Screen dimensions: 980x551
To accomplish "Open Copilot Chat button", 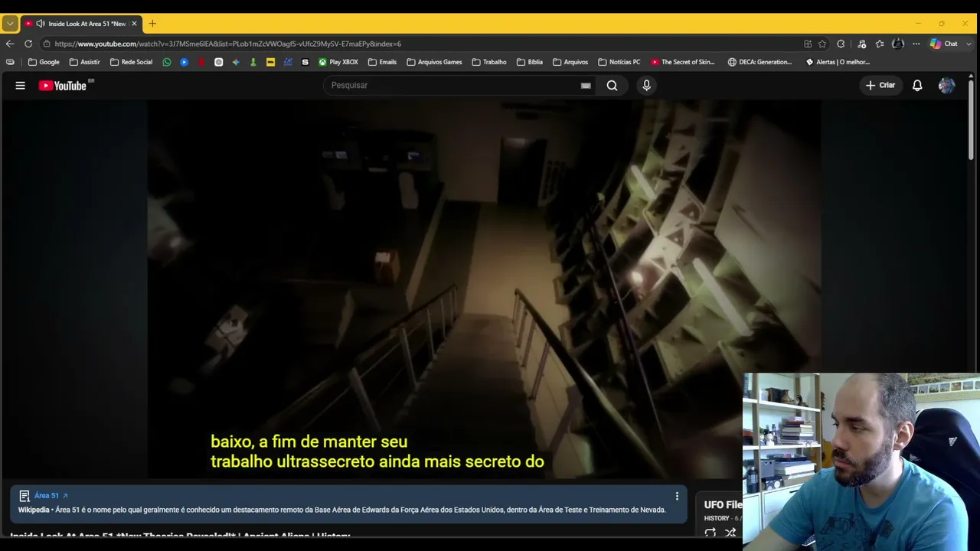I will (x=944, y=44).
